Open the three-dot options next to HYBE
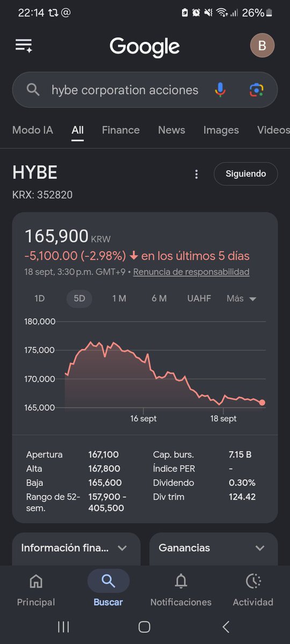290x644 pixels. point(197,174)
